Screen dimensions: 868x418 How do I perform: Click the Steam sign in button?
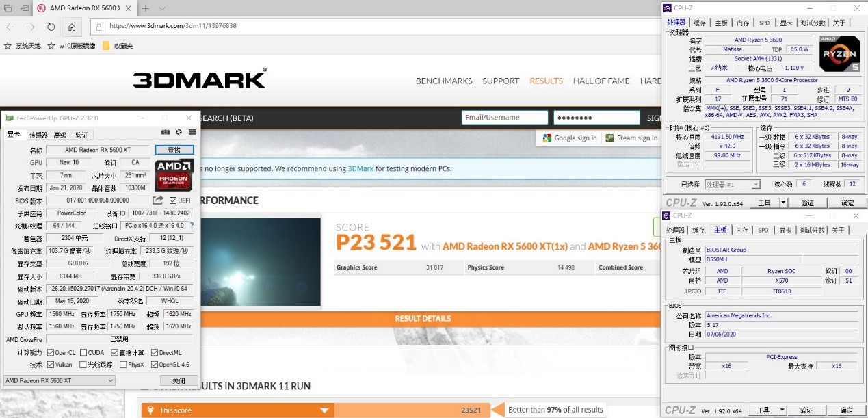631,138
